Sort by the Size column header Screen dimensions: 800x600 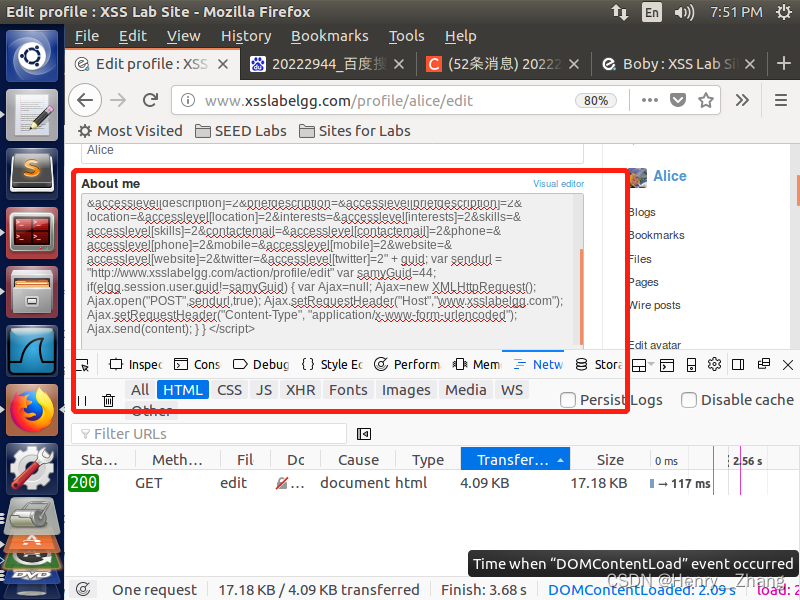(x=610, y=460)
